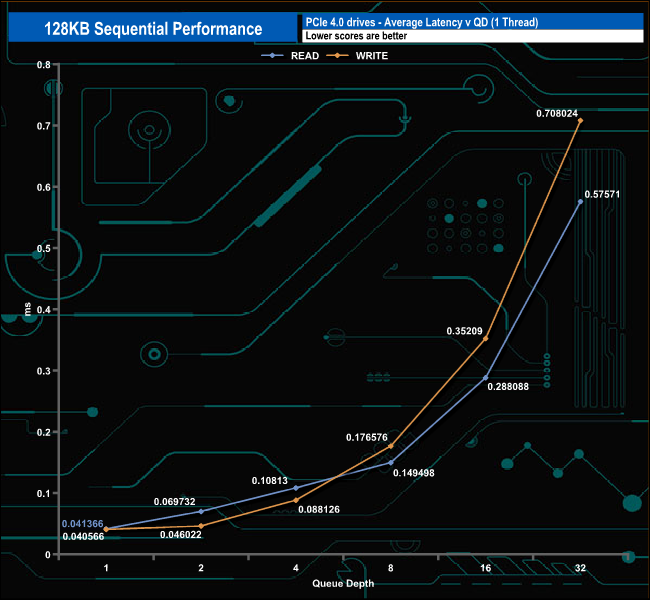Click the write value label 0.040566
Image resolution: width=650 pixels, height=600 pixels.
tap(83, 537)
